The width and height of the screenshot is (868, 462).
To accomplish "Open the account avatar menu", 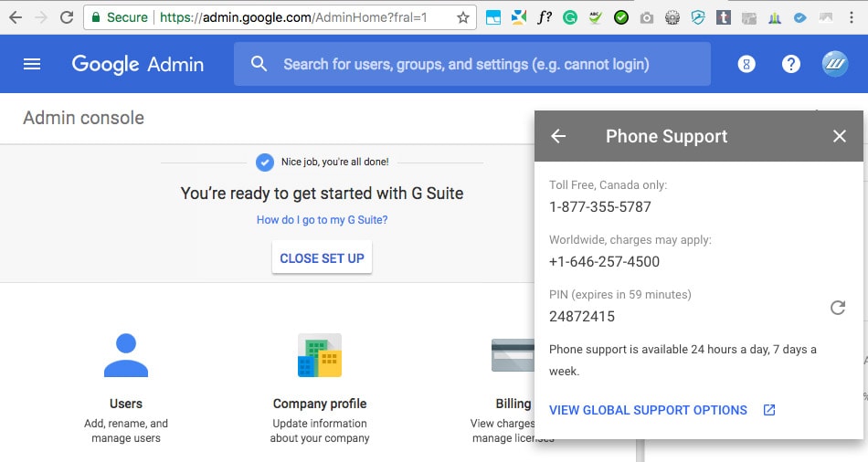I will (x=835, y=64).
